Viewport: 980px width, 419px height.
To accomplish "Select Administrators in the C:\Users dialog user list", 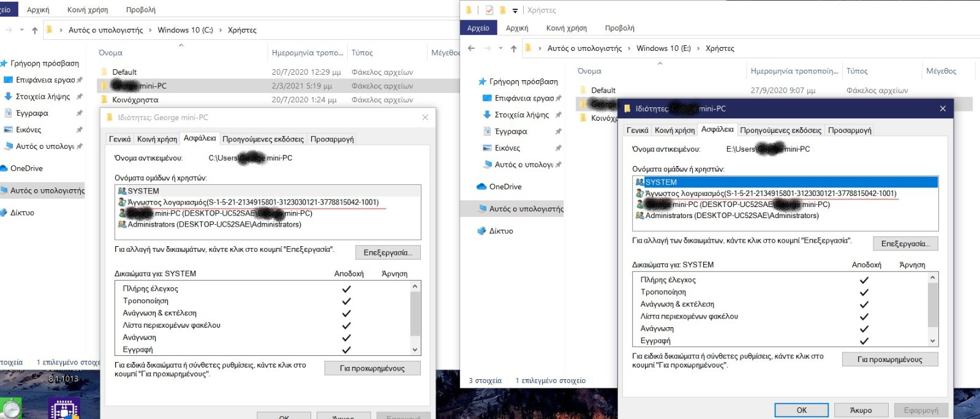I will tap(214, 225).
